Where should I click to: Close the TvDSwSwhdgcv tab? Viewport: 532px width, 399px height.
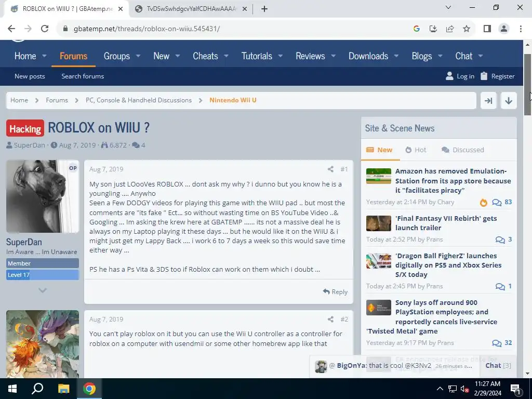click(x=244, y=9)
